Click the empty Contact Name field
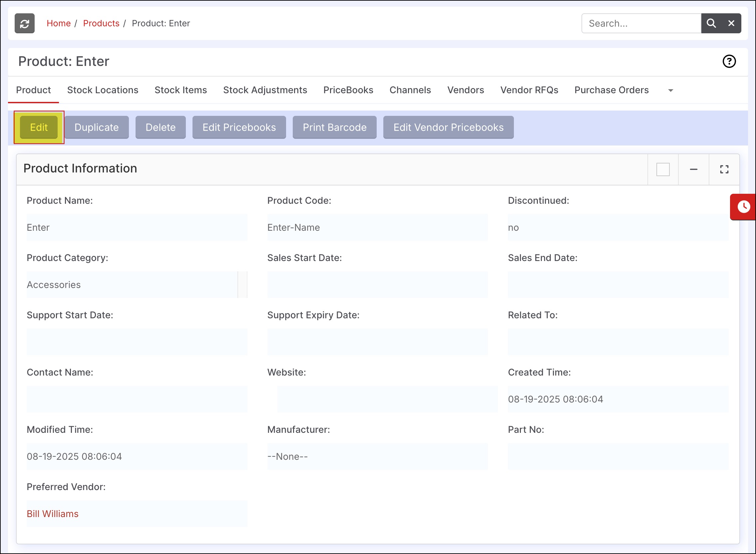756x554 pixels. (x=137, y=399)
